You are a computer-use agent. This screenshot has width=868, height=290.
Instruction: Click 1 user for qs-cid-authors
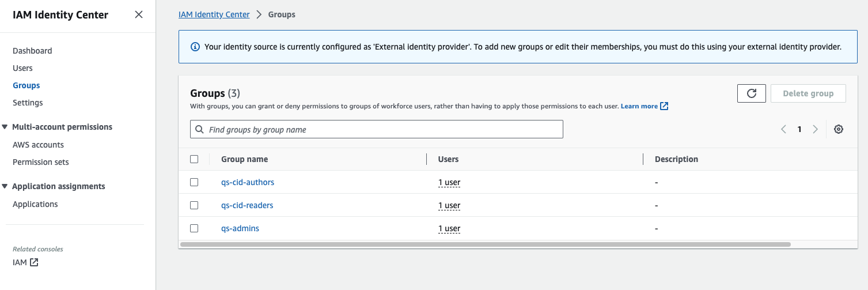(449, 182)
